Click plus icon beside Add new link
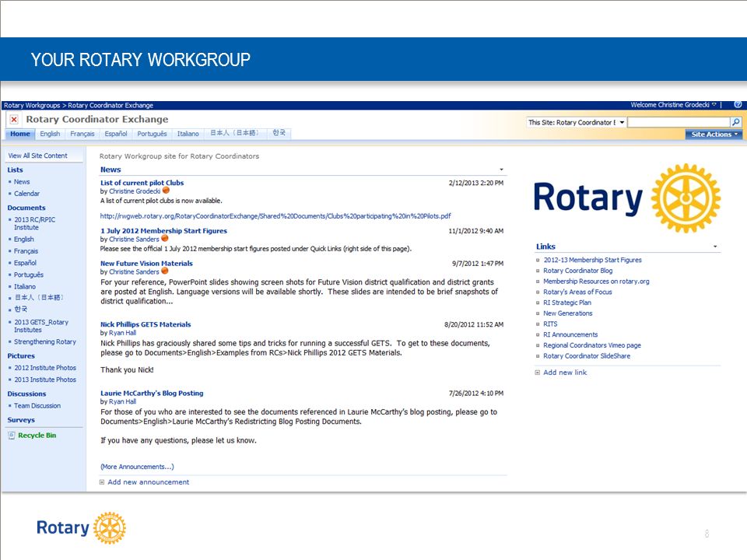Viewport: 747px width, 560px height. [538, 373]
